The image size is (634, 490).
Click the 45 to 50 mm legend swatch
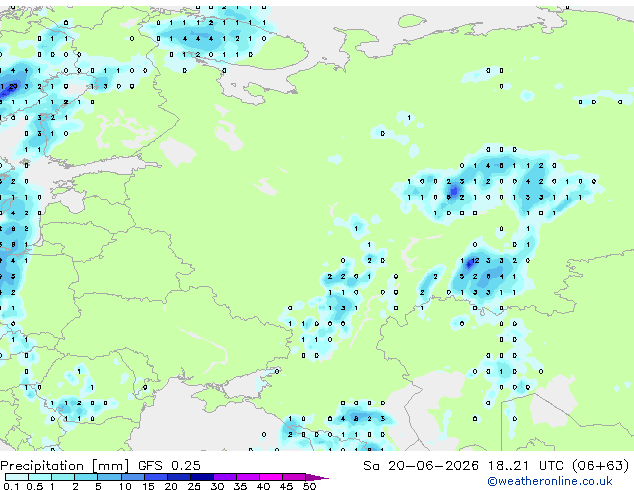point(294,477)
